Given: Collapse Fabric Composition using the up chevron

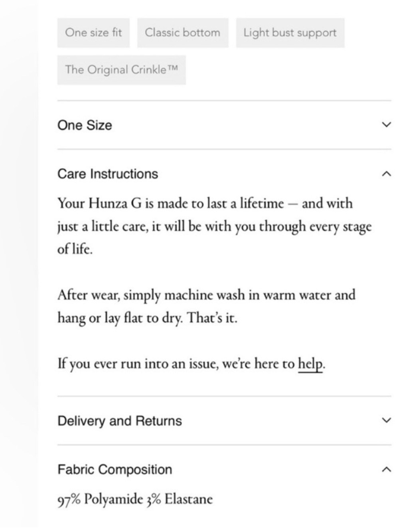Looking at the screenshot, I should (386, 470).
